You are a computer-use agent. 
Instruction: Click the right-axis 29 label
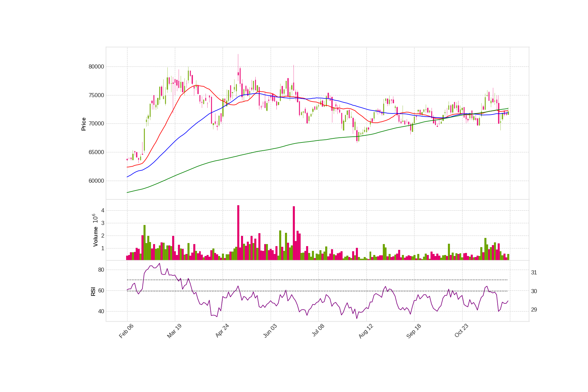[534, 310]
